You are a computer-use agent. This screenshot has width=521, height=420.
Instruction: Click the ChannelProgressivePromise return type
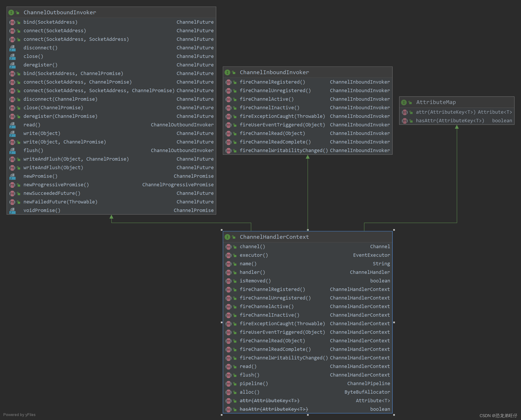click(178, 185)
